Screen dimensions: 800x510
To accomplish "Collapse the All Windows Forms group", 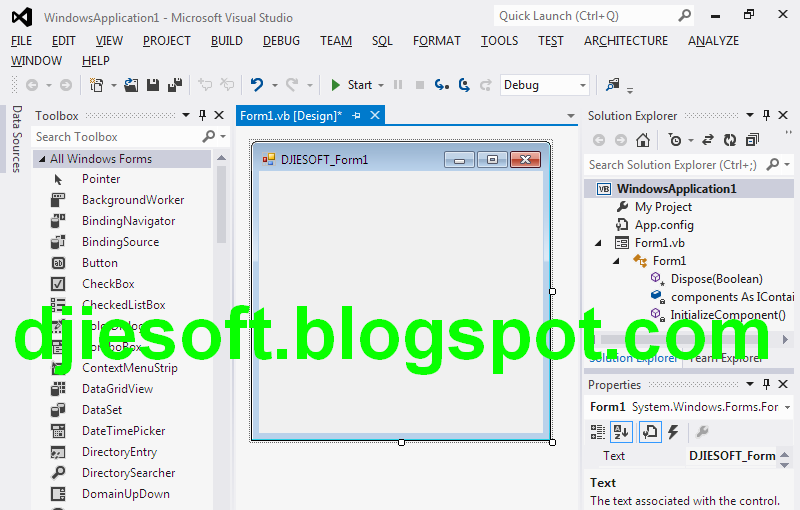I will (42, 159).
